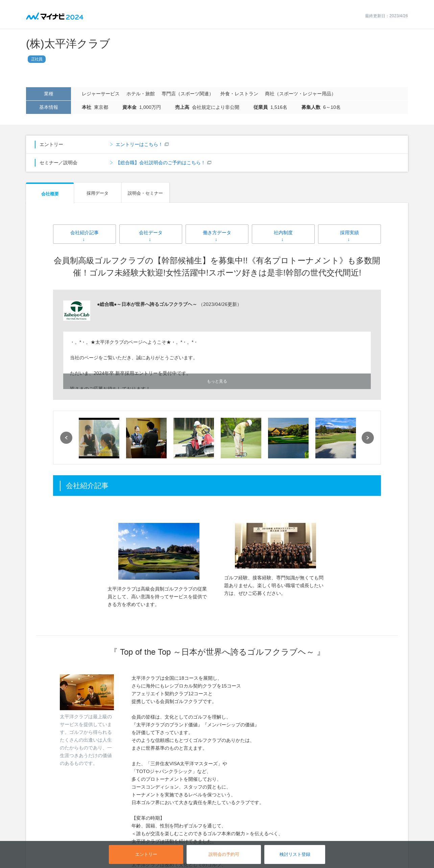Image resolution: width=434 pixels, height=868 pixels.
Task: Show previous photos with left carousel arrow
Action: tap(66, 437)
